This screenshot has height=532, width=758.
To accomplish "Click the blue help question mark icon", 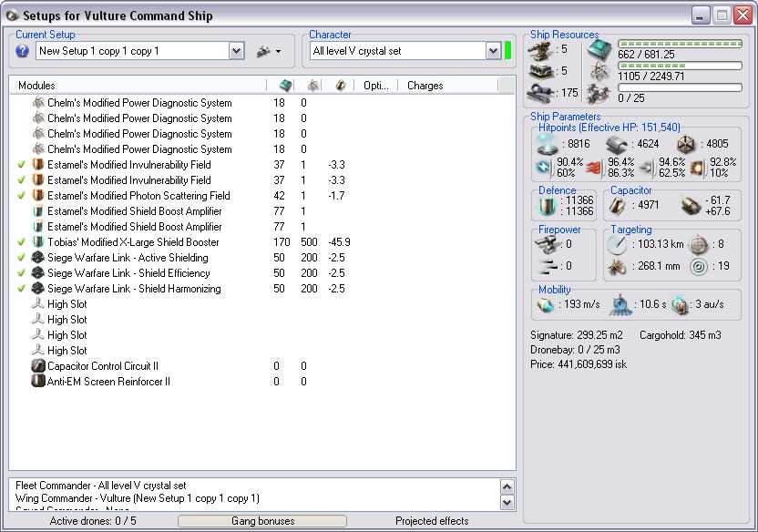I will coord(22,51).
